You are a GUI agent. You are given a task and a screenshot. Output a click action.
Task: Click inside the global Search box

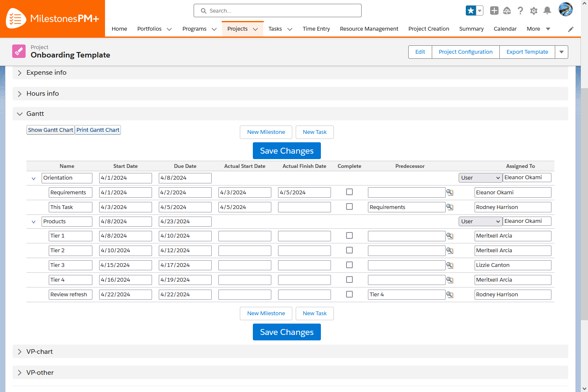277,10
